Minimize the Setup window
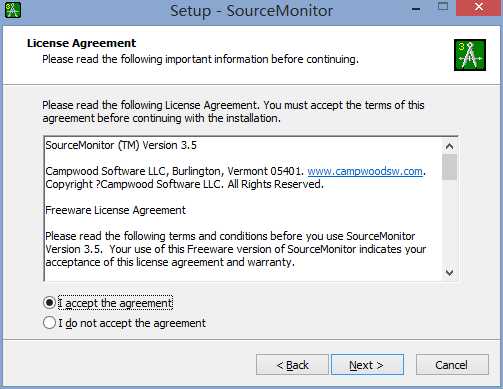Viewport: 503px width, 389px height. pos(416,8)
